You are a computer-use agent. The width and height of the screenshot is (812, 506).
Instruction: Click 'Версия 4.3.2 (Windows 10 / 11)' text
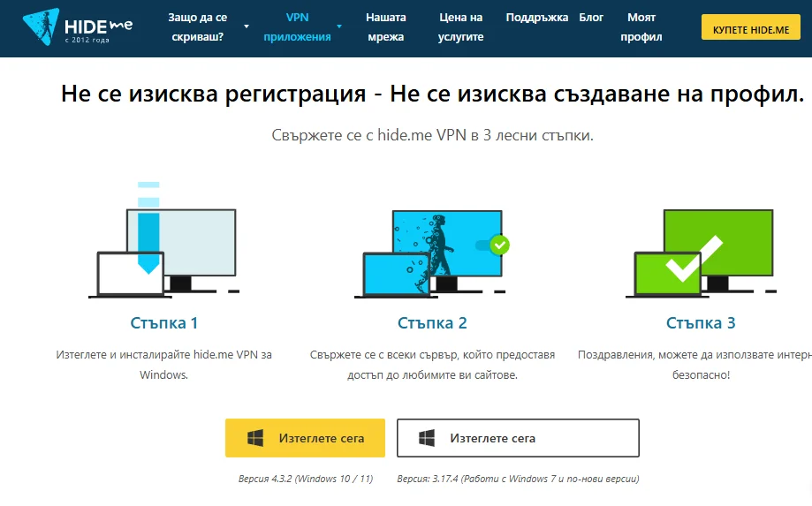[306, 479]
